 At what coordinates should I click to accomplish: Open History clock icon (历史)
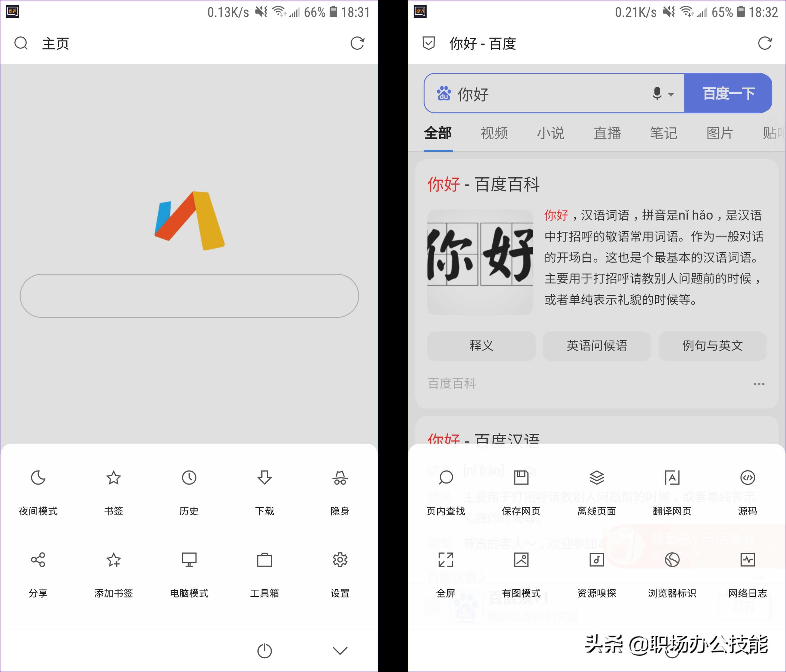[x=189, y=478]
